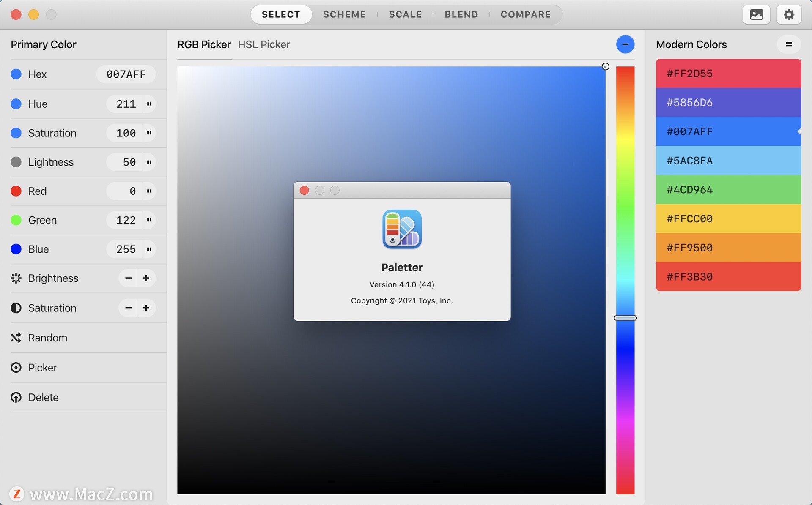Switch to the SCHEME mode tab
Viewport: 812px width, 505px height.
[x=344, y=14]
